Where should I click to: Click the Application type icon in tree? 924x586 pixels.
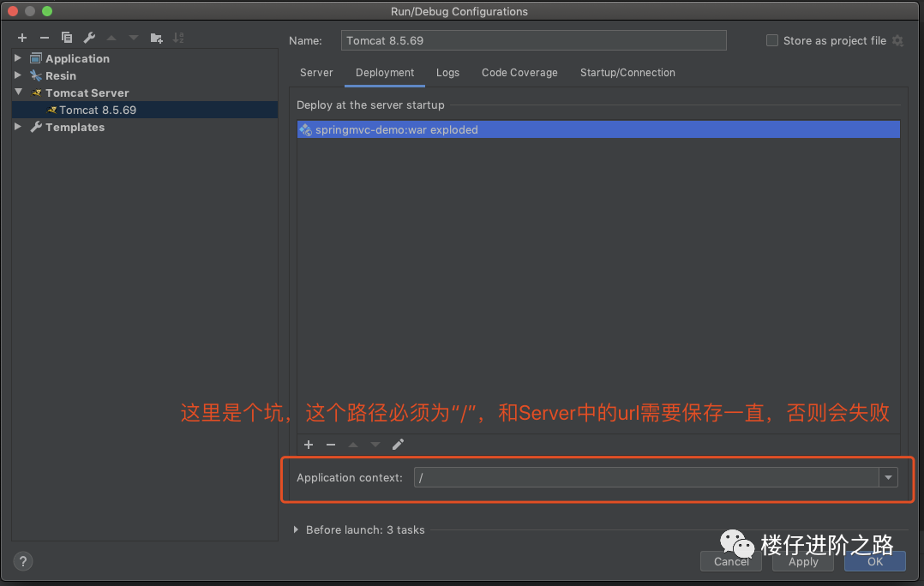(x=36, y=58)
